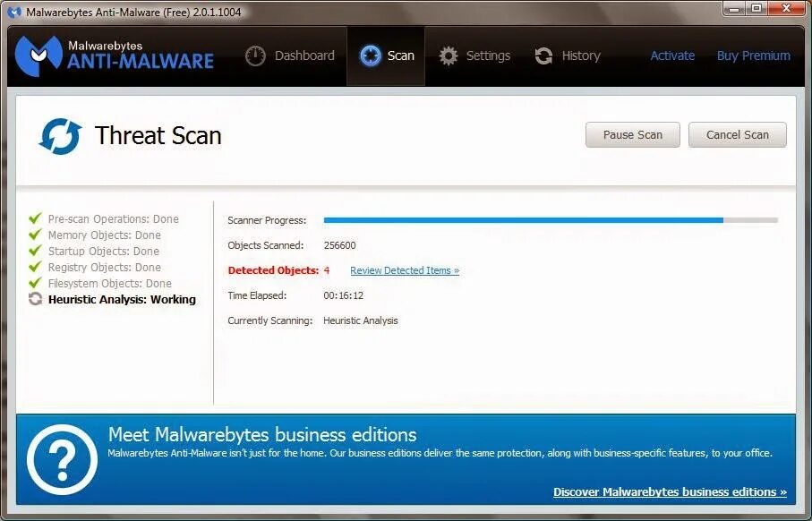Screen dimensions: 812x521
Task: Cancel the running scan
Action: [738, 134]
